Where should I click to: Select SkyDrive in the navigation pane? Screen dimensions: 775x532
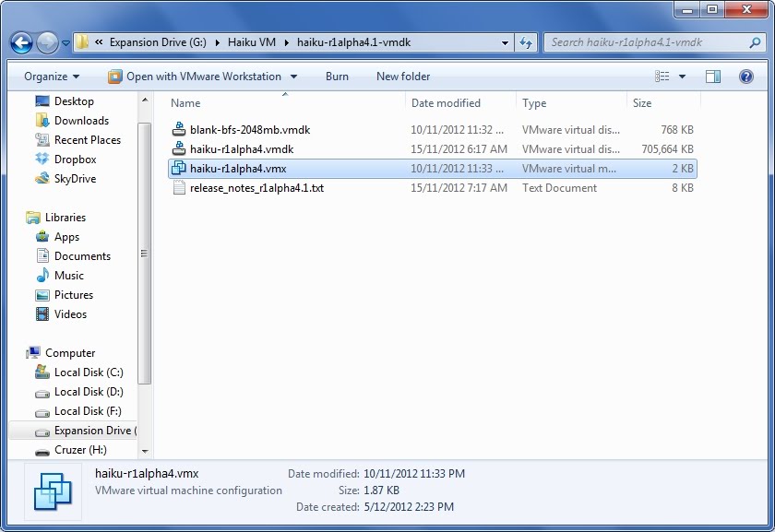tap(75, 179)
